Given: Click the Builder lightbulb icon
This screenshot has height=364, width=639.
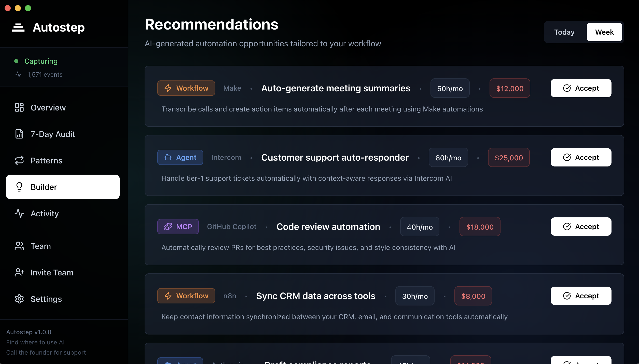Looking at the screenshot, I should point(19,187).
